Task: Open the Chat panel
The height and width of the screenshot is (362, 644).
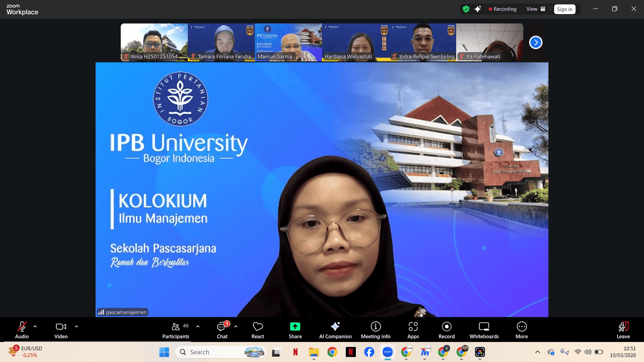Action: point(222,330)
